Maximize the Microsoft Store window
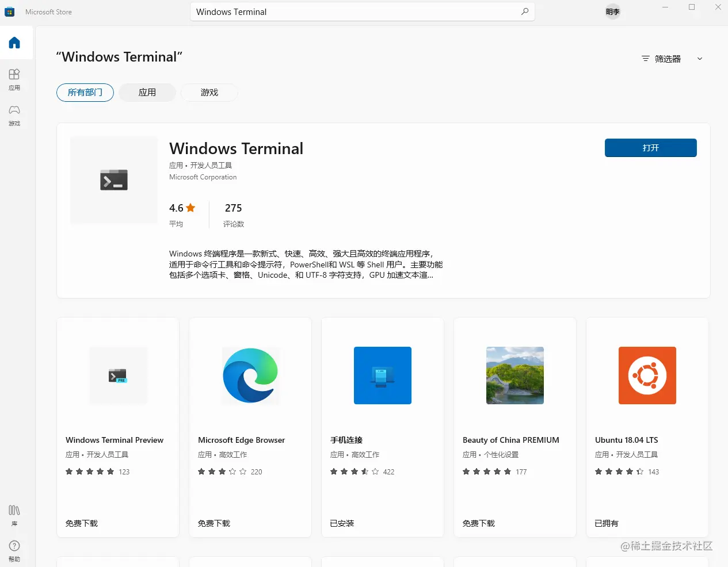The image size is (728, 567). point(692,7)
